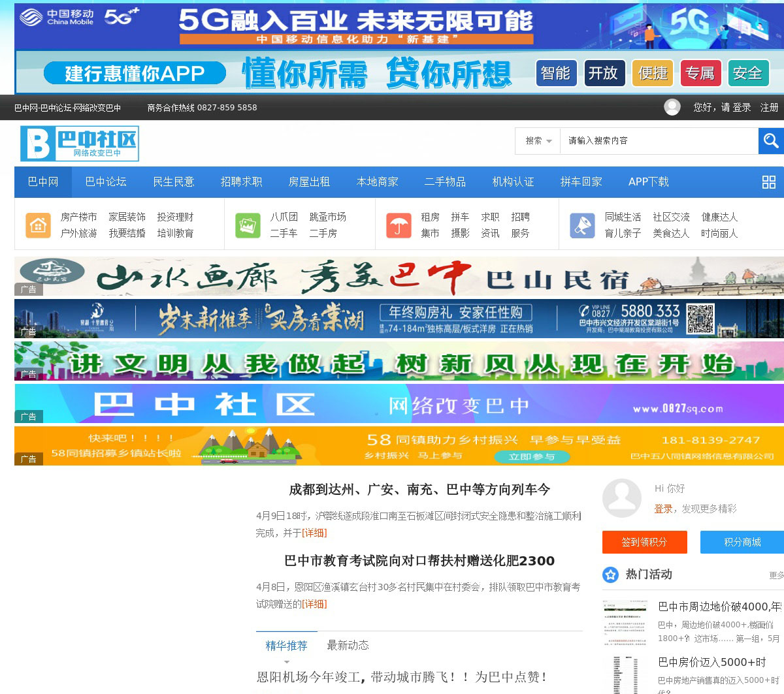
Task: Click the magnifier search button
Action: point(771,140)
